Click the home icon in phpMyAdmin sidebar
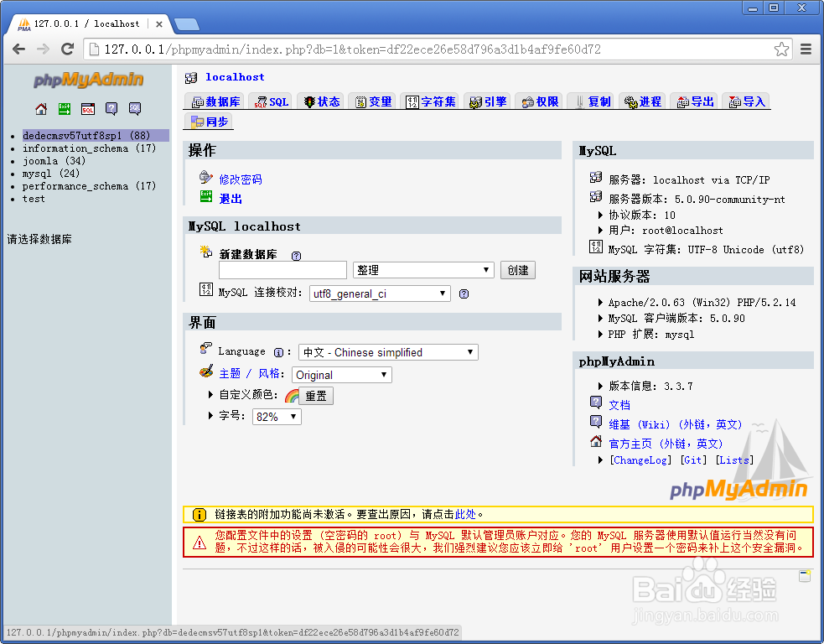Image resolution: width=824 pixels, height=644 pixels. 41,109
